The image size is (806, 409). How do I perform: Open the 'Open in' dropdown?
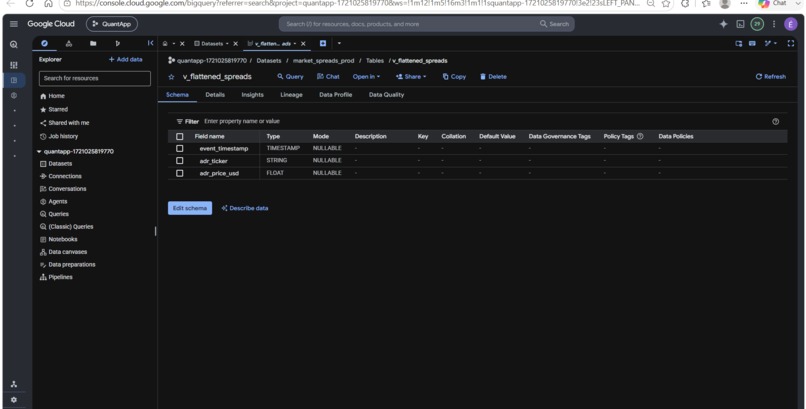pos(366,77)
